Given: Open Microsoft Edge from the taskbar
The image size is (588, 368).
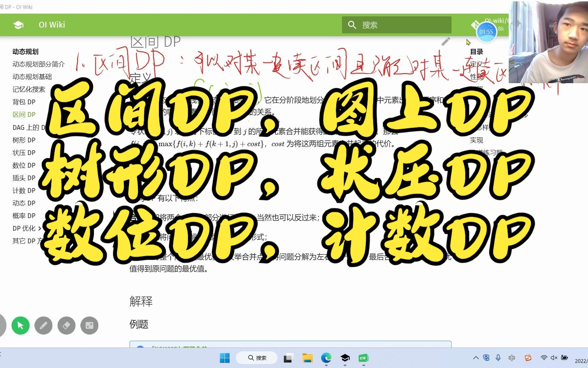Looking at the screenshot, I should pos(326,358).
